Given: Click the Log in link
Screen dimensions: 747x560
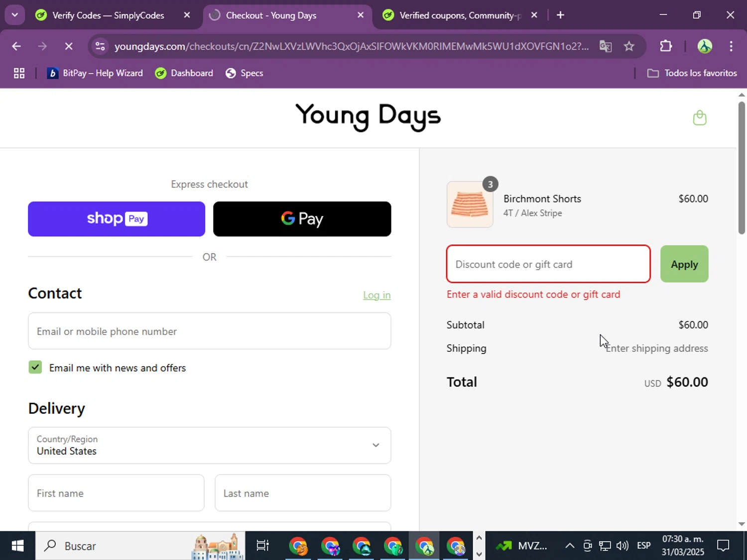Looking at the screenshot, I should [x=377, y=295].
